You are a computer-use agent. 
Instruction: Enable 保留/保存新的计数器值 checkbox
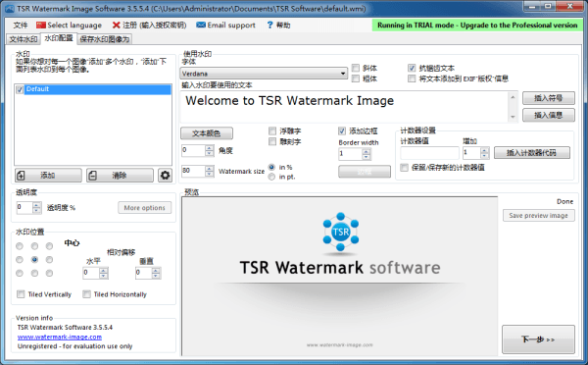[x=404, y=168]
